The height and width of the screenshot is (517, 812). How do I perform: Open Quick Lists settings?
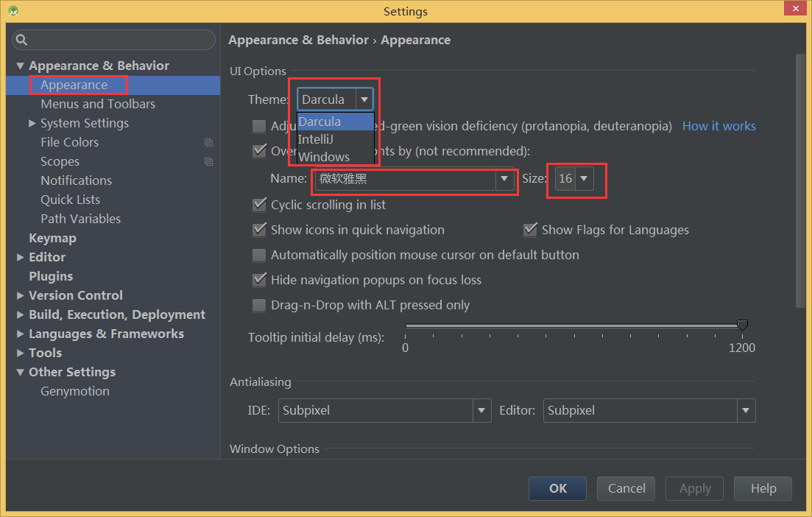71,200
